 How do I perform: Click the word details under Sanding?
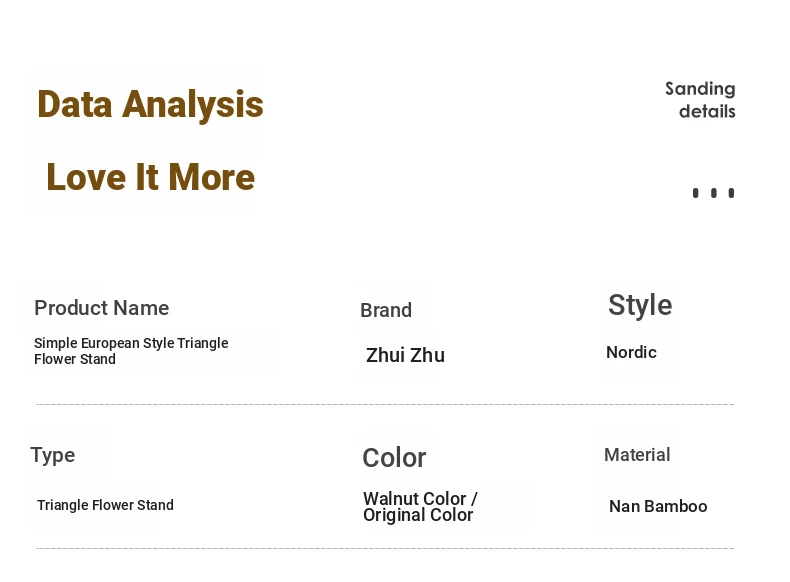(707, 111)
